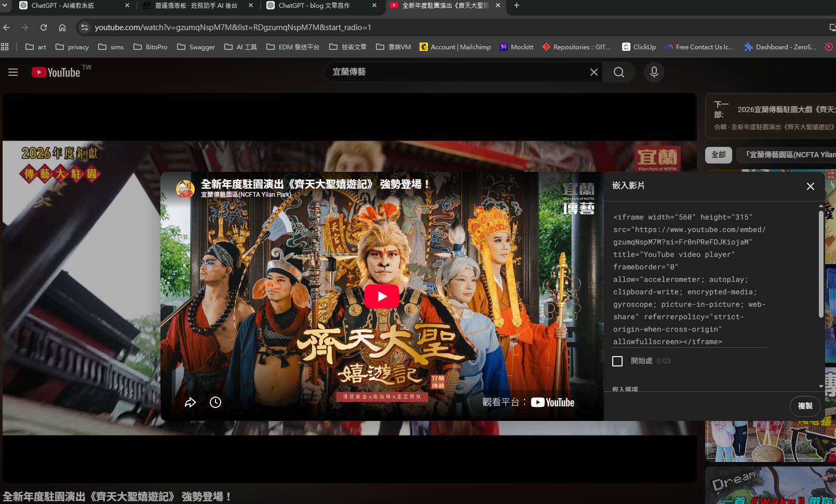This screenshot has height=504, width=836.
Task: Play the embedded preview video
Action: pyautogui.click(x=382, y=296)
